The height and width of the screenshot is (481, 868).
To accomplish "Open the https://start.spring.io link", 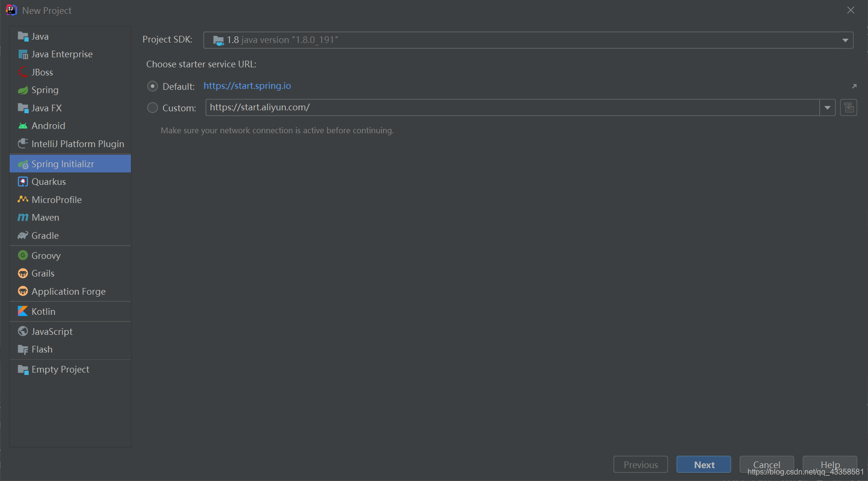I will pos(247,86).
